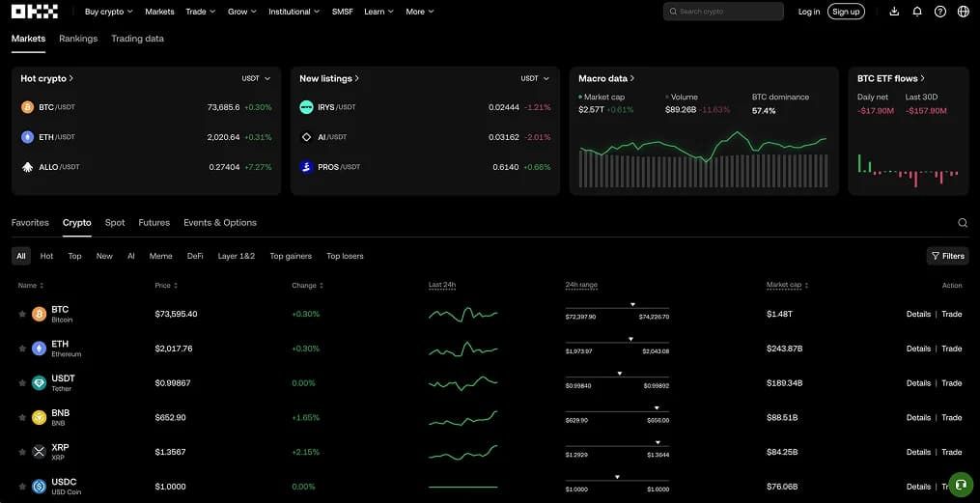This screenshot has height=503, width=980.
Task: Sort the table by Name
Action: (x=31, y=286)
